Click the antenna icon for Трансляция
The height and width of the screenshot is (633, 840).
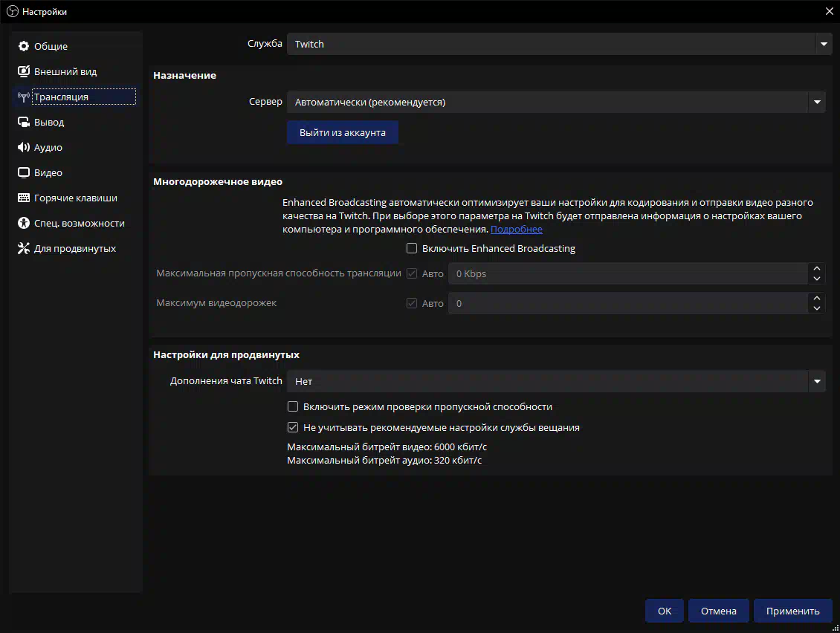(24, 97)
